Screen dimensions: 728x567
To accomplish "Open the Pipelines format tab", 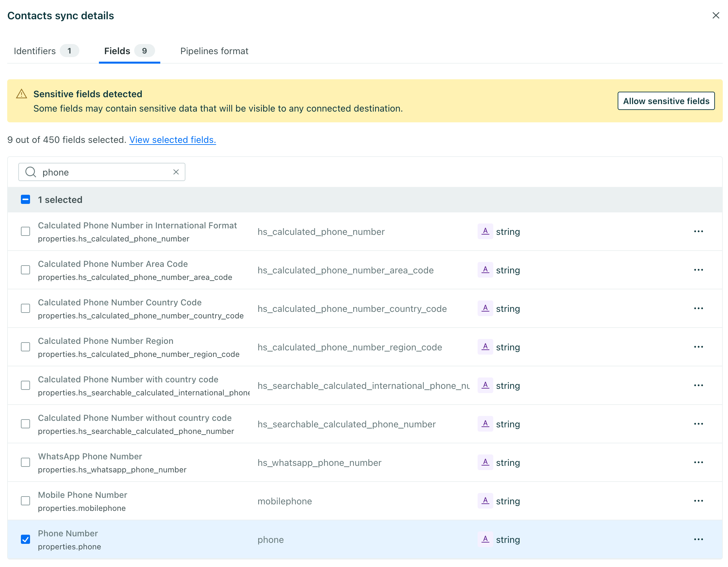I will click(214, 51).
